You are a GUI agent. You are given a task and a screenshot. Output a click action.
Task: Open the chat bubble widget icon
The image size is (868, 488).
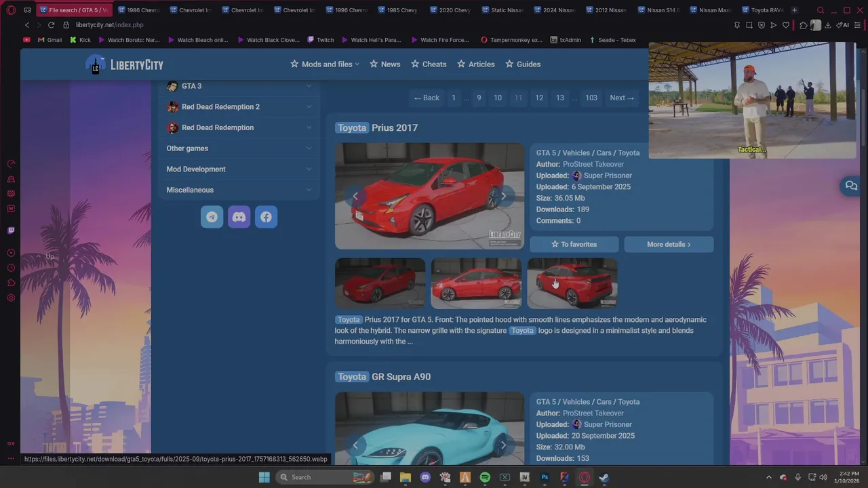click(851, 186)
